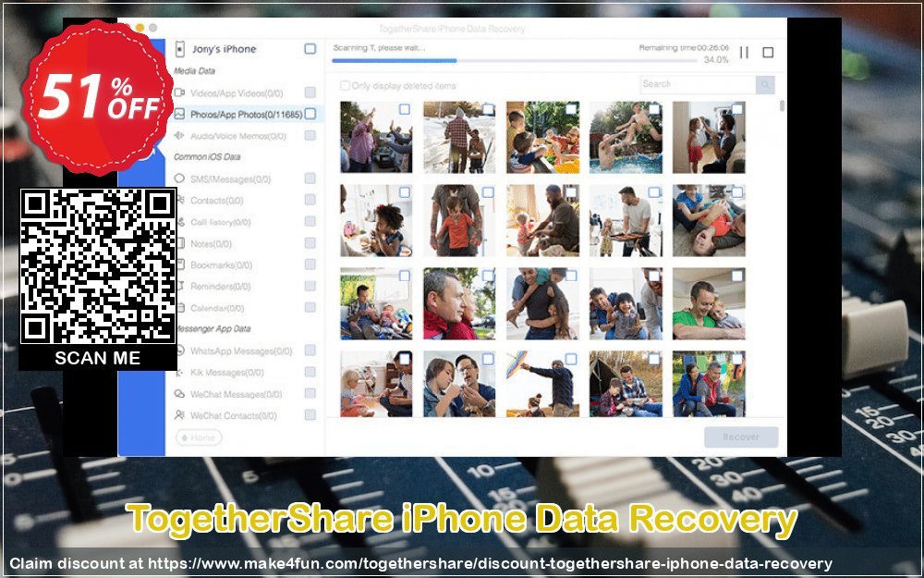Open the father and son by tent thumbnail
Viewport: 924px width, 578px height.
[626, 384]
